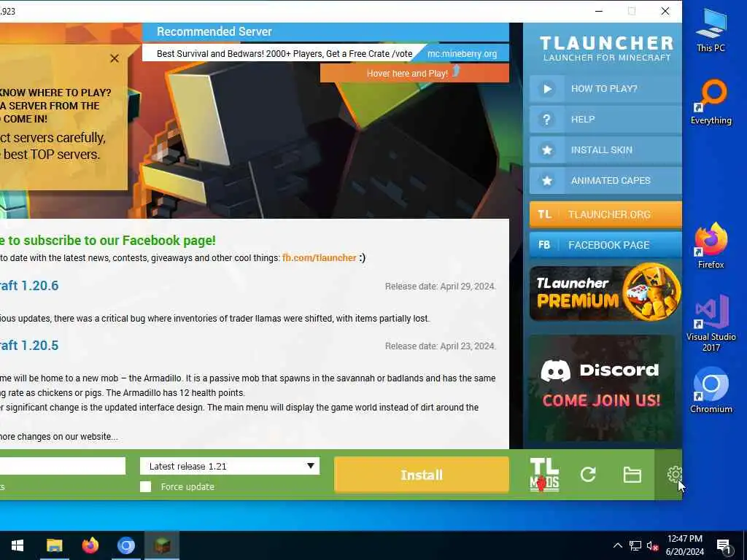
Task: Open File Explorer from taskbar
Action: click(x=54, y=545)
